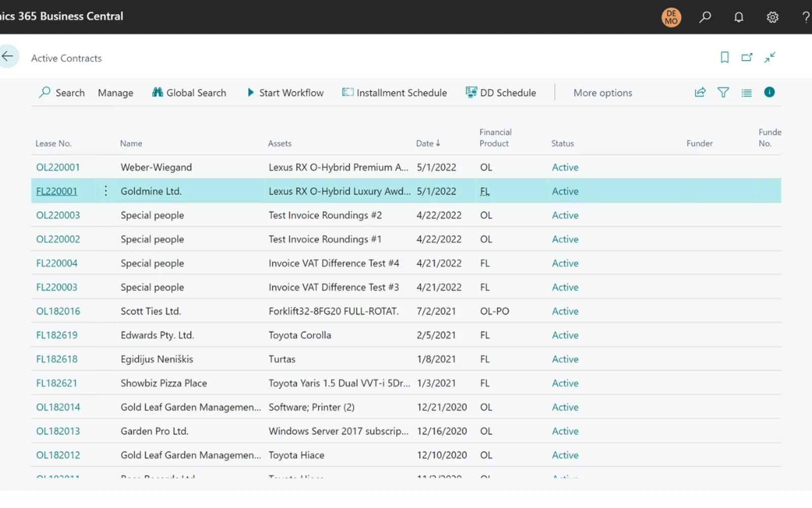Click the Active Contracts page title

click(66, 58)
